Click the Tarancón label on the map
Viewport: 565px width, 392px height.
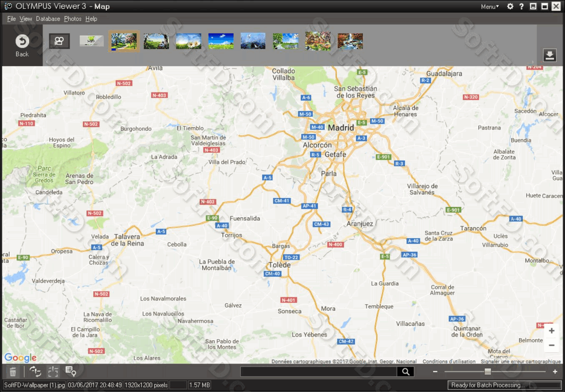(x=473, y=228)
